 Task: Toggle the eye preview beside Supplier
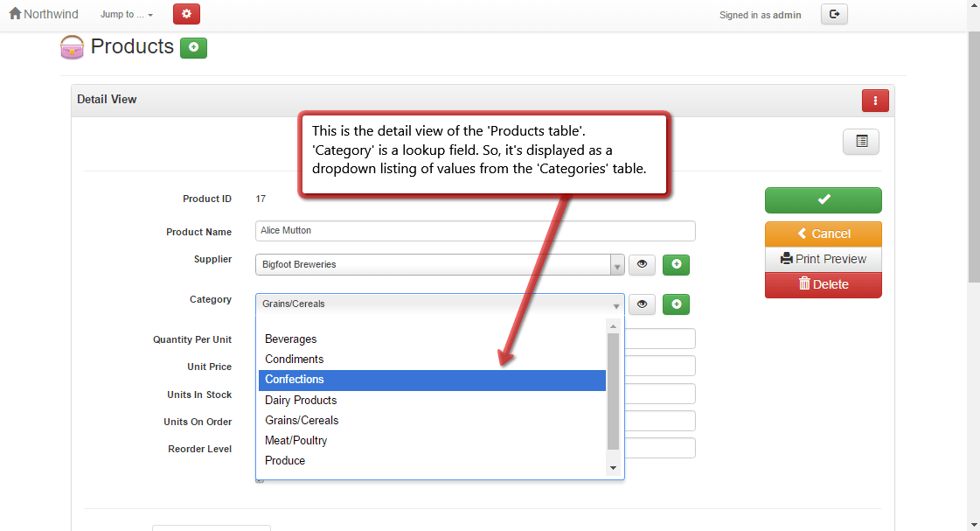[x=643, y=264]
